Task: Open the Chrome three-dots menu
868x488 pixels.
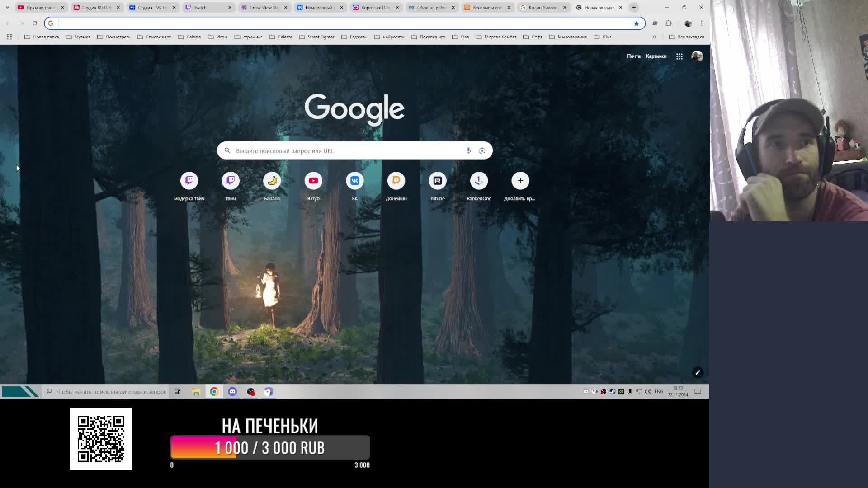Action: click(702, 23)
